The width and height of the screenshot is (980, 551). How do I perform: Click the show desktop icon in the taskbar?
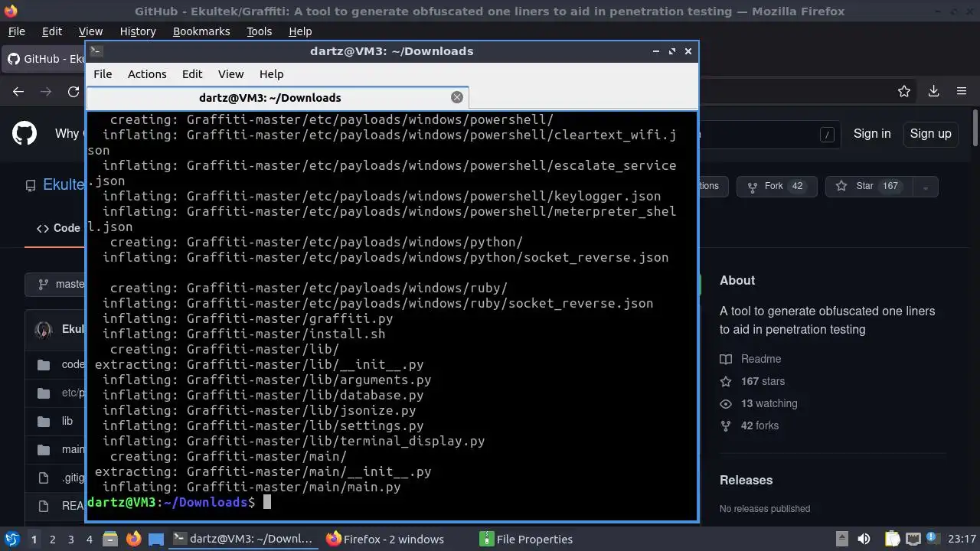click(156, 540)
